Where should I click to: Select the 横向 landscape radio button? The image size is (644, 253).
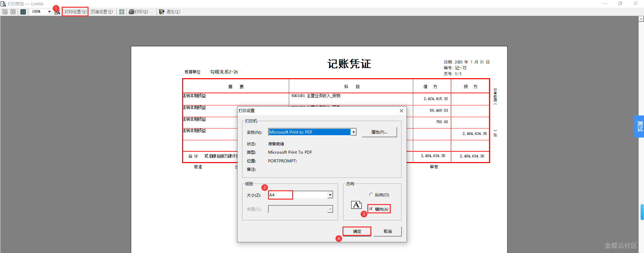coord(371,209)
